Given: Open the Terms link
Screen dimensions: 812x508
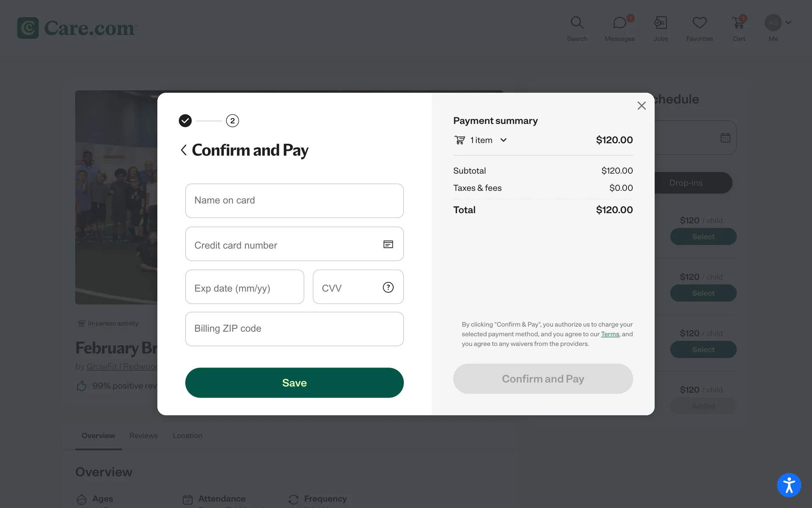Looking at the screenshot, I should 610,334.
